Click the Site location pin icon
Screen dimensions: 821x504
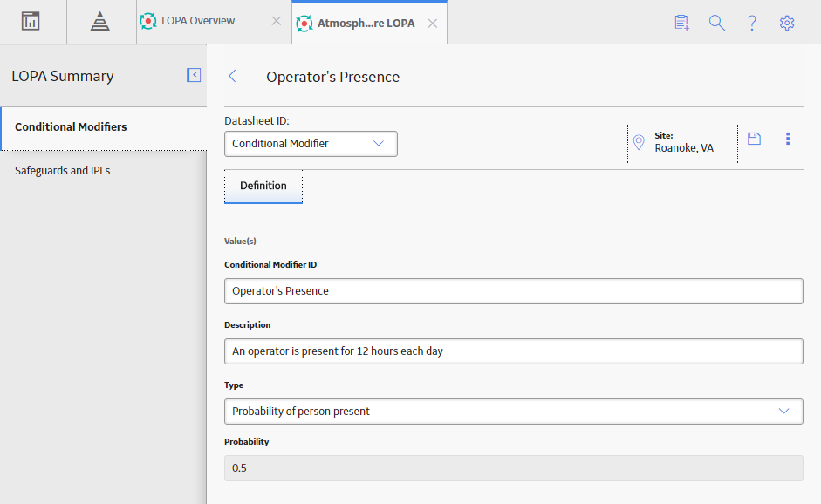[x=639, y=142]
